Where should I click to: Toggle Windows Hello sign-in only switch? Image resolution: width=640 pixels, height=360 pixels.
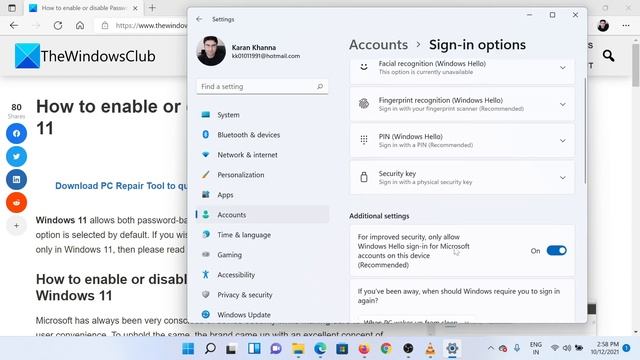coord(557,251)
